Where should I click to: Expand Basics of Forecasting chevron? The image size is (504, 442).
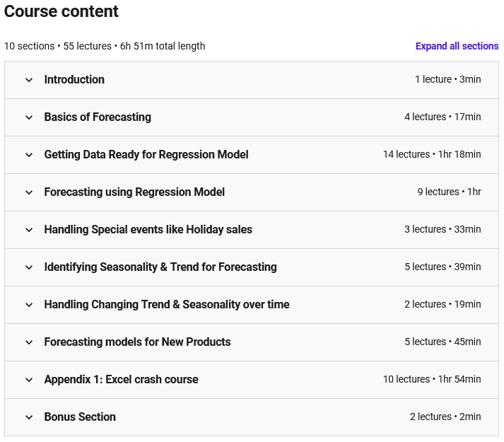point(29,117)
